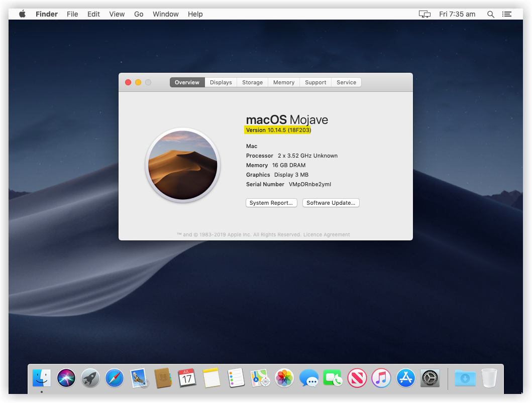Select the Memory tab
Screen dimensions: 532x403
pos(284,82)
